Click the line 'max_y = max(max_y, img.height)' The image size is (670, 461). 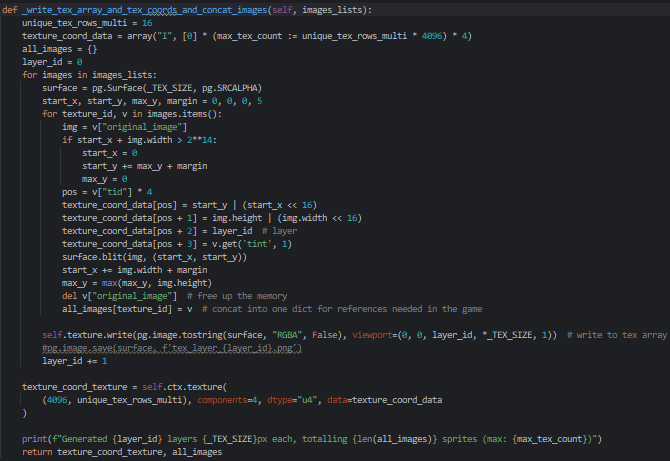(x=137, y=283)
